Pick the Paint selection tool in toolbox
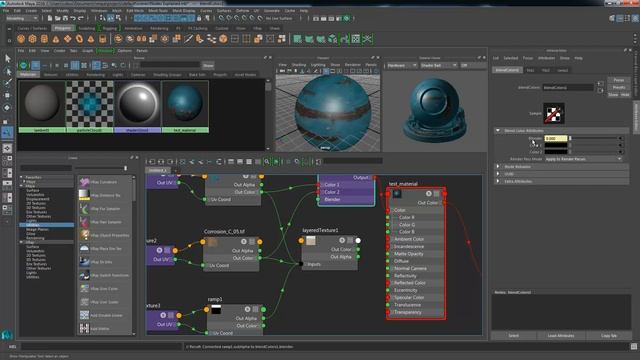The width and height of the screenshot is (640, 360). point(7,83)
